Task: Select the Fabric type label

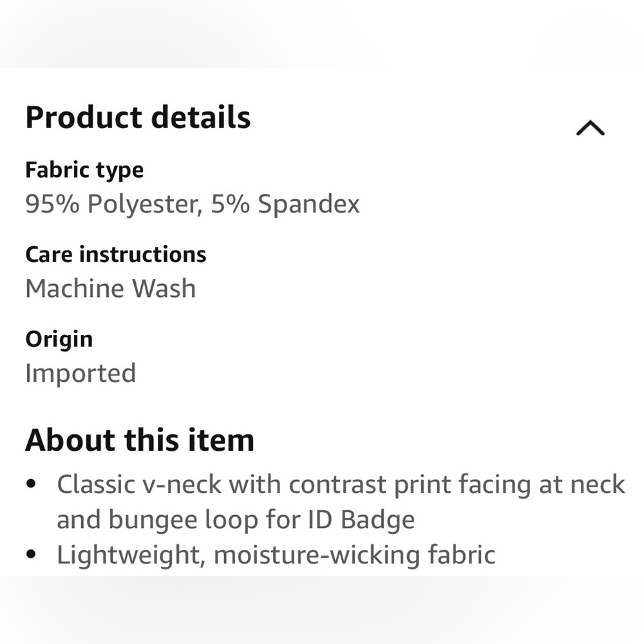Action: [x=84, y=171]
